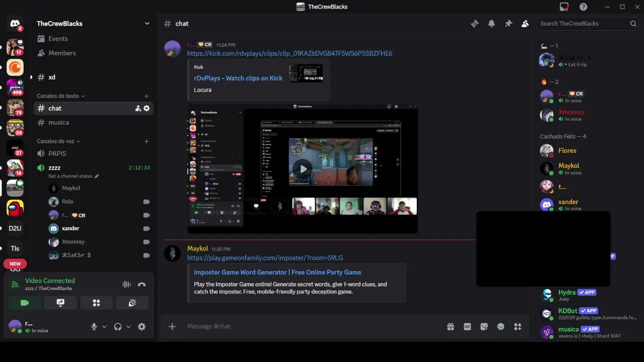Screen dimensions: 644x362
Task: Collapse Canales de texto category
Action: pyautogui.click(x=60, y=96)
